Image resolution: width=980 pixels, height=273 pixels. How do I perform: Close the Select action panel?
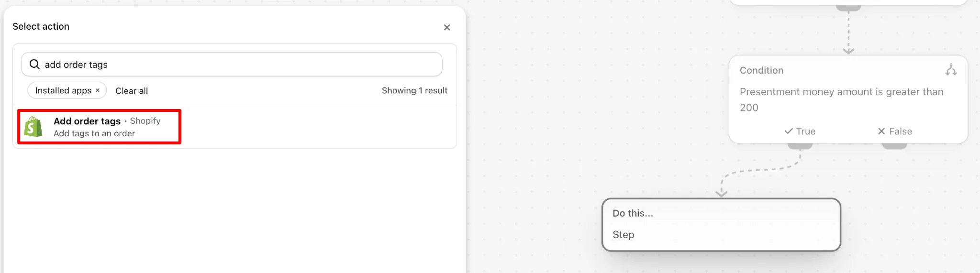(447, 27)
